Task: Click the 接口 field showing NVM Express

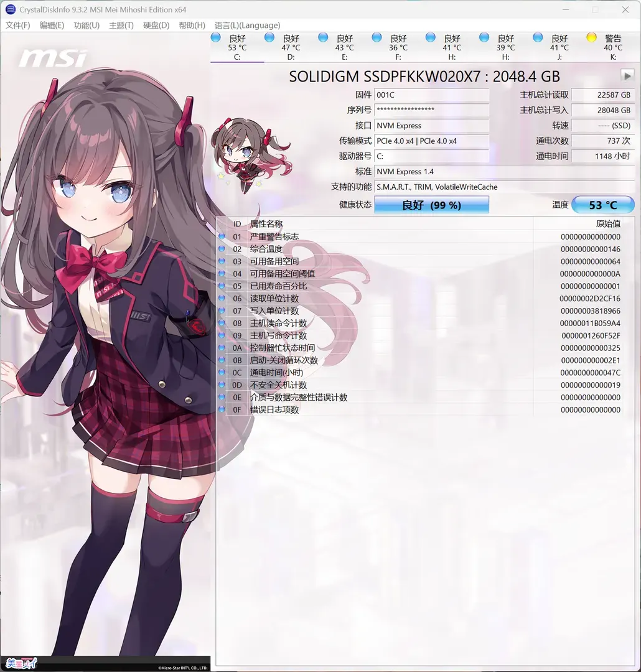Action: [431, 126]
